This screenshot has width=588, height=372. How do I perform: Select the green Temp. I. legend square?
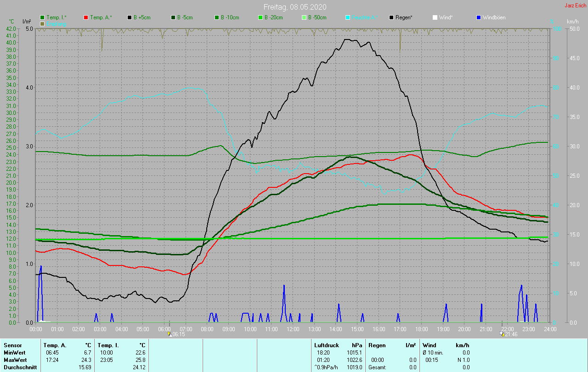42,17
